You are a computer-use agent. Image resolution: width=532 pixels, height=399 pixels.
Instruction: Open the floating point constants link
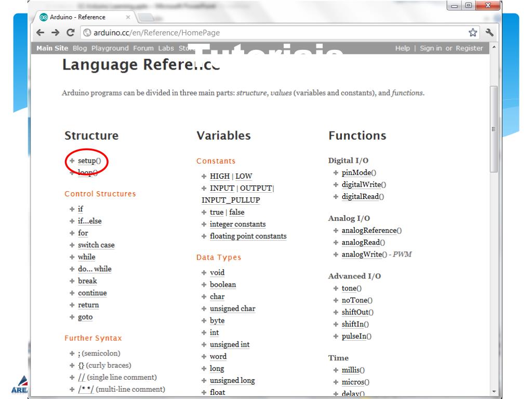click(248, 236)
